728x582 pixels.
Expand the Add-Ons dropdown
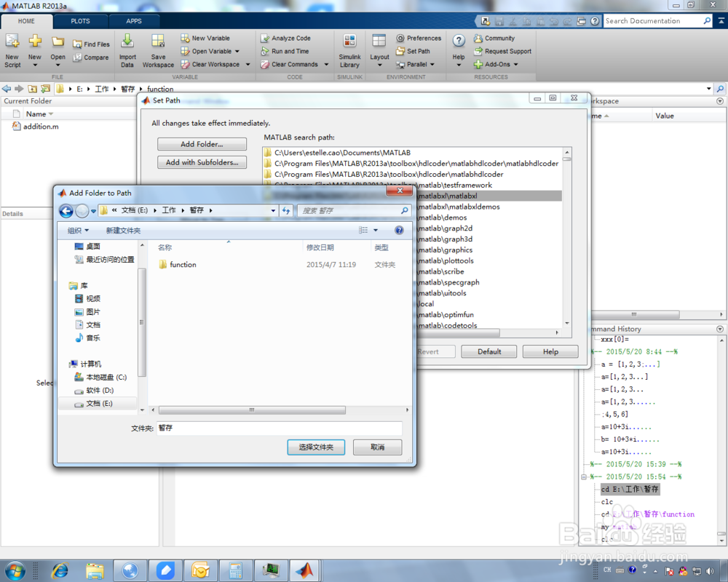pos(515,65)
